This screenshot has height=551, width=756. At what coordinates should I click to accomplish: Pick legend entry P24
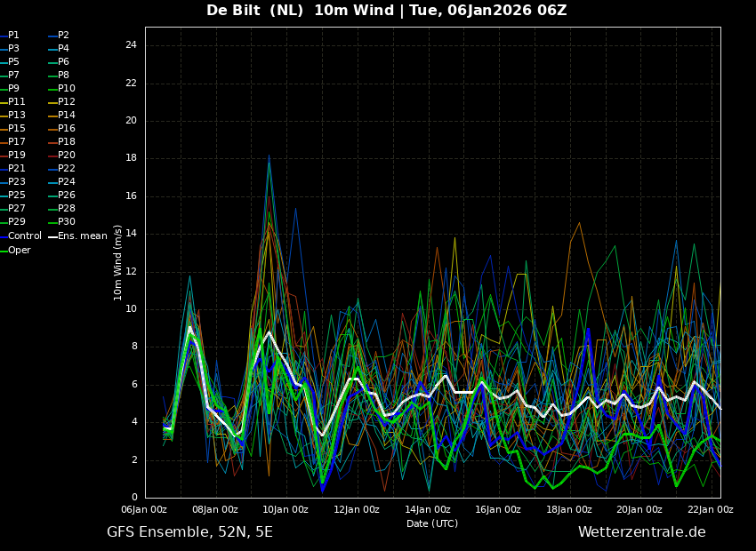tap(61, 181)
